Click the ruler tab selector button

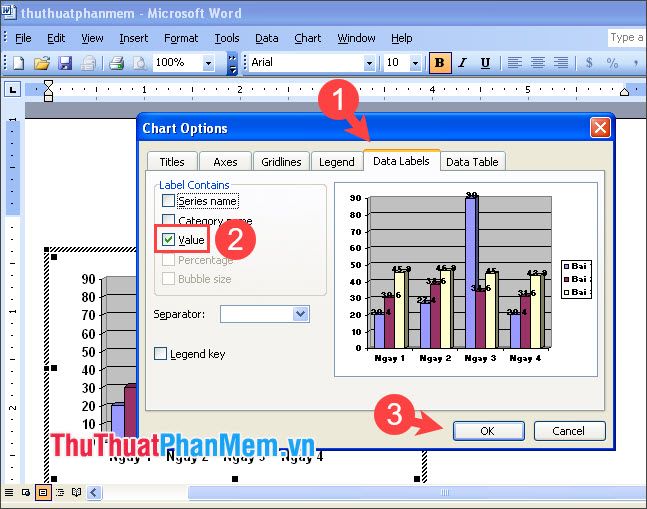click(13, 89)
